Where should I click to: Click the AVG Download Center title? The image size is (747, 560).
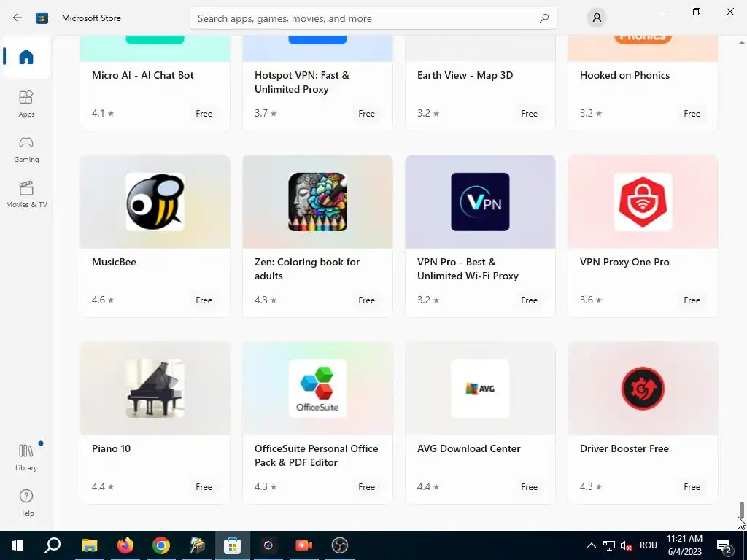click(469, 448)
